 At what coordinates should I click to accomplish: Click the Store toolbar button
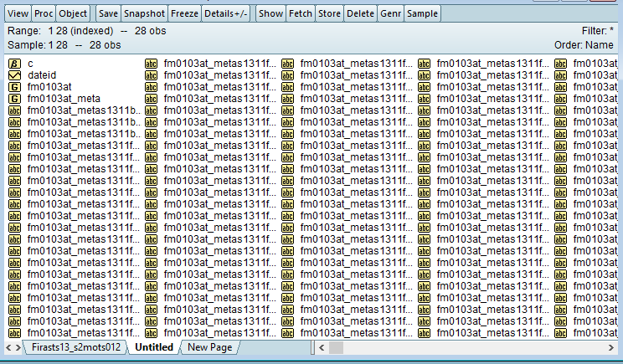[329, 13]
